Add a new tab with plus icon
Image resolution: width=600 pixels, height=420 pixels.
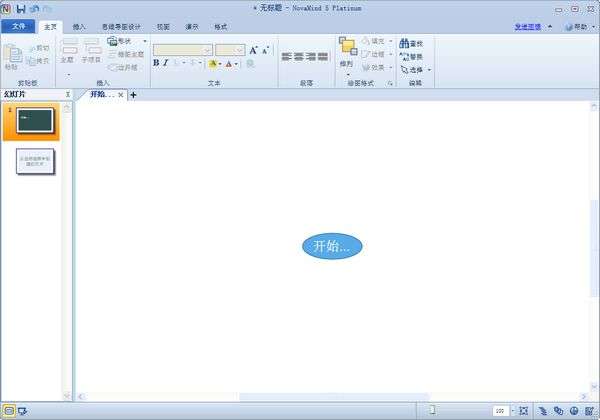click(x=133, y=95)
